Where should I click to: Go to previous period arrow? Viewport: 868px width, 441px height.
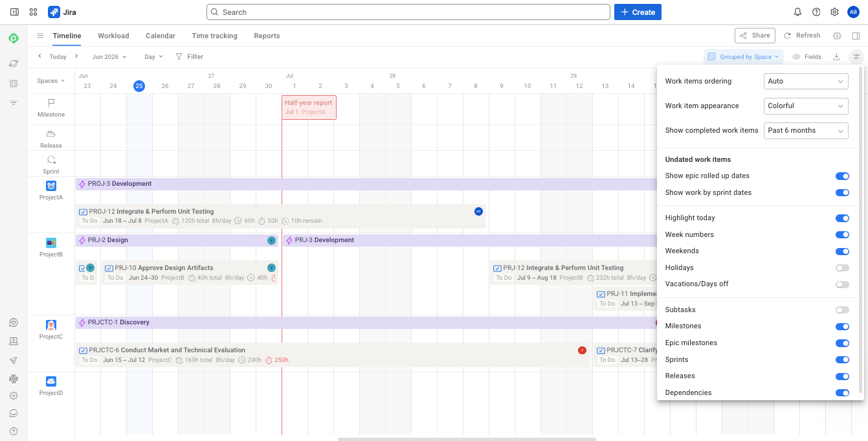[x=39, y=56]
